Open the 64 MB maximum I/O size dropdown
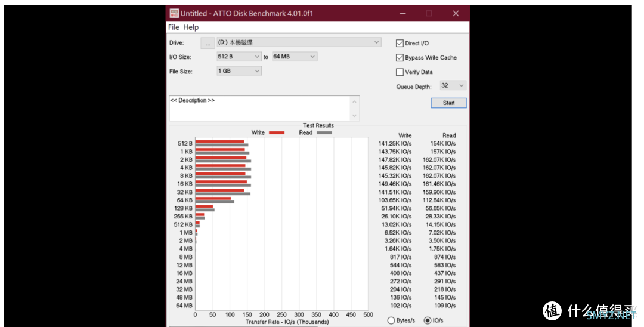Screen dimensions: 644x327 [x=294, y=57]
